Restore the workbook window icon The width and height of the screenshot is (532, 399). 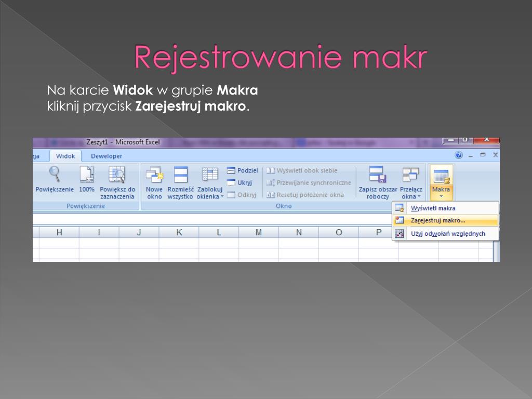tap(483, 155)
